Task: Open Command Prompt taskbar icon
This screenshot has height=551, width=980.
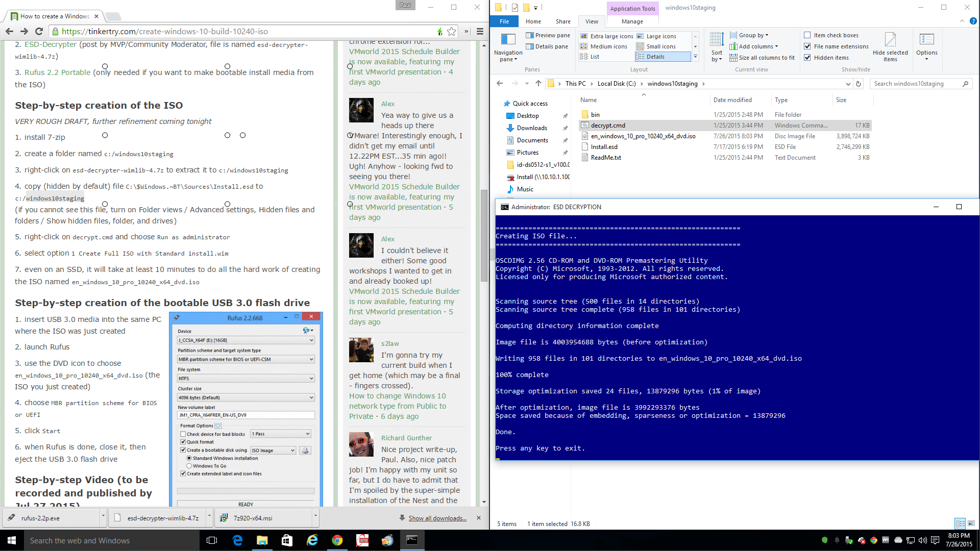Action: (x=412, y=540)
